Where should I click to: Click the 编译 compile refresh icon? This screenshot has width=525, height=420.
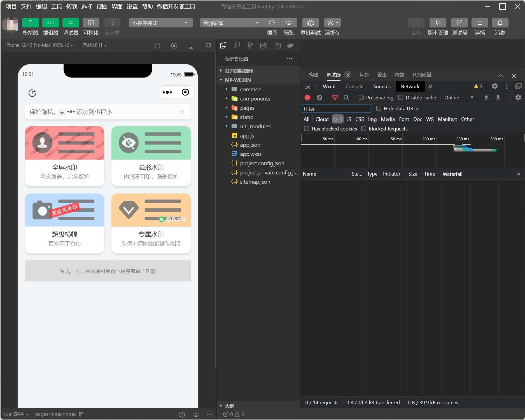(272, 23)
